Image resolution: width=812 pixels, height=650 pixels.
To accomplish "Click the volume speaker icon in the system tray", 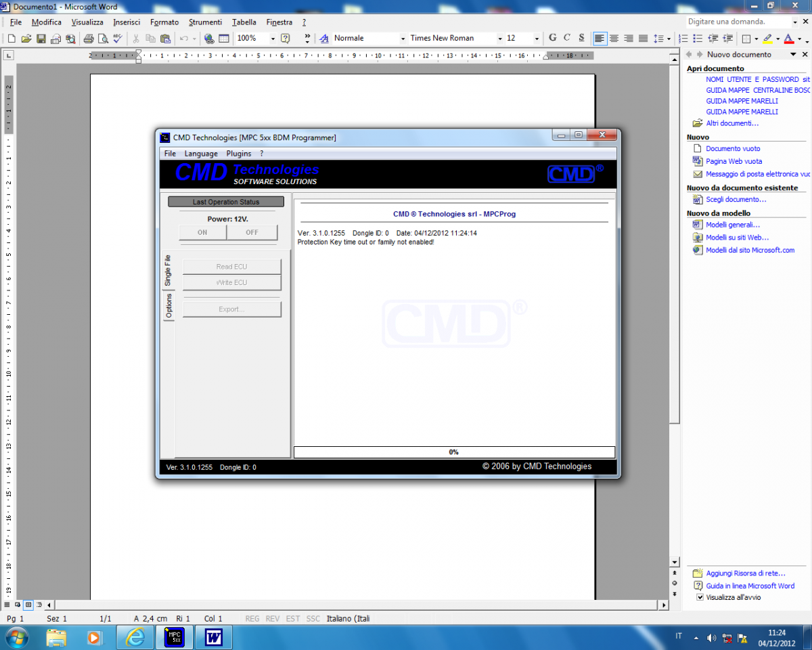I will pos(711,638).
